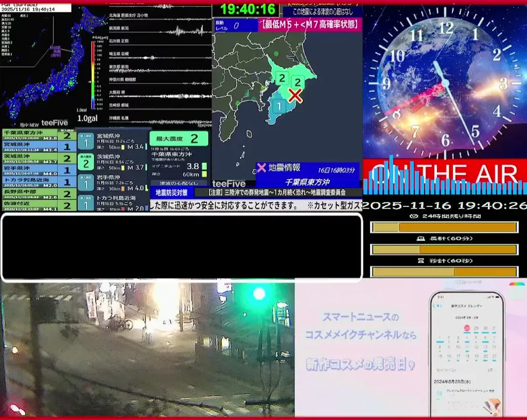Screen dimensions: 527x420
Task: Click the 2024年8月28日(水) date on phone
Action: tap(451, 381)
